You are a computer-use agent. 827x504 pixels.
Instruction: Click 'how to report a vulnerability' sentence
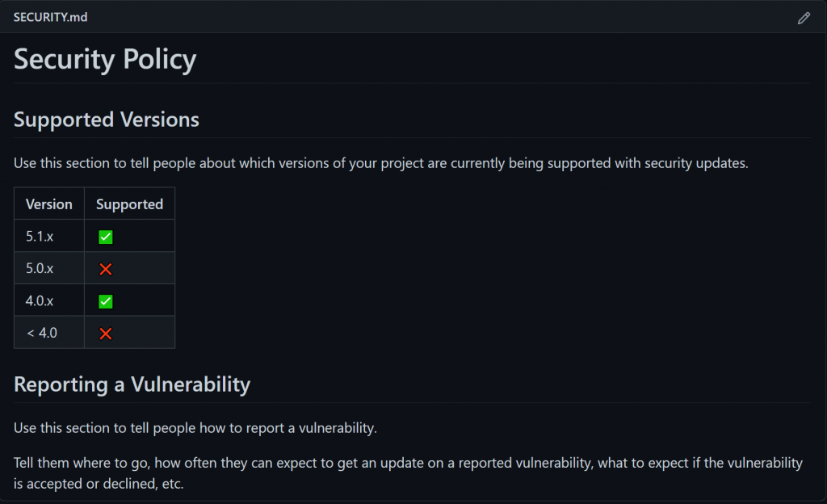[195, 427]
